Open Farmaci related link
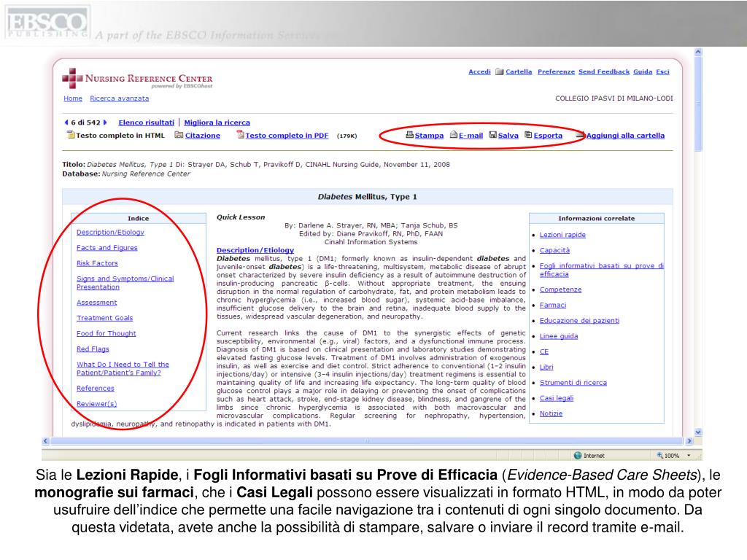The width and height of the screenshot is (747, 560). (x=553, y=305)
